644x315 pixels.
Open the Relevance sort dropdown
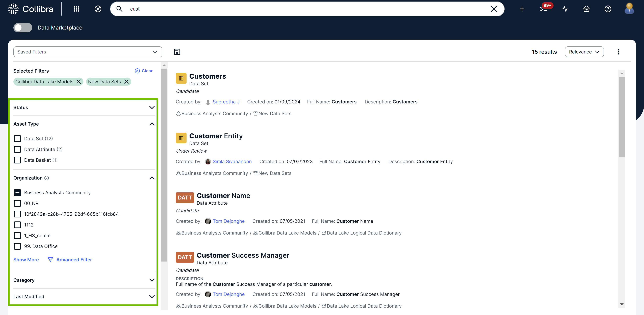click(584, 52)
